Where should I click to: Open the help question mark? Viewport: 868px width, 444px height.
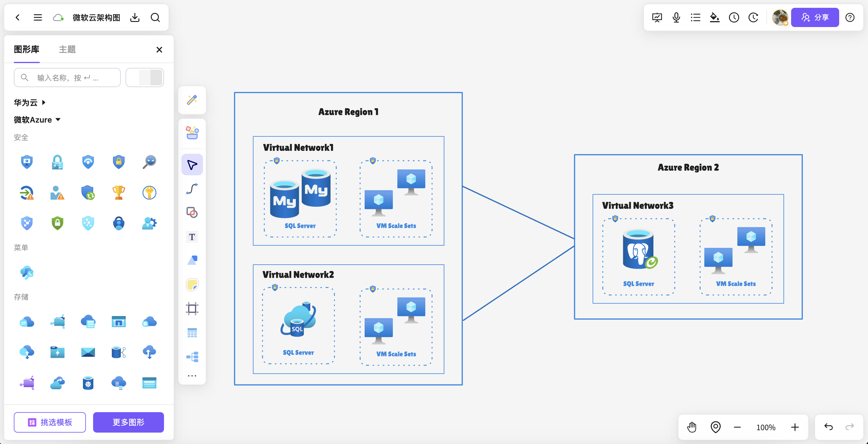pos(850,17)
